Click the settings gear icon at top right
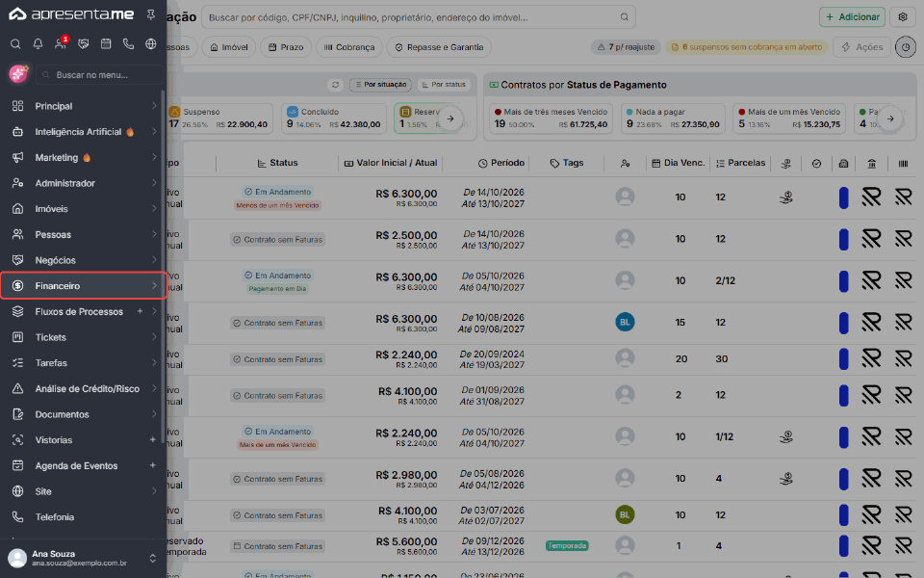 pyautogui.click(x=903, y=17)
